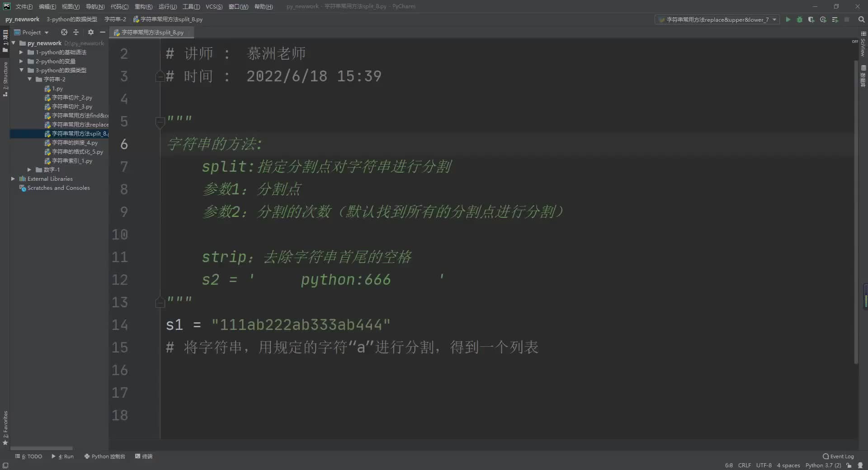Click 6:8 cursor position in status bar
This screenshot has width=868, height=470.
[x=728, y=465]
